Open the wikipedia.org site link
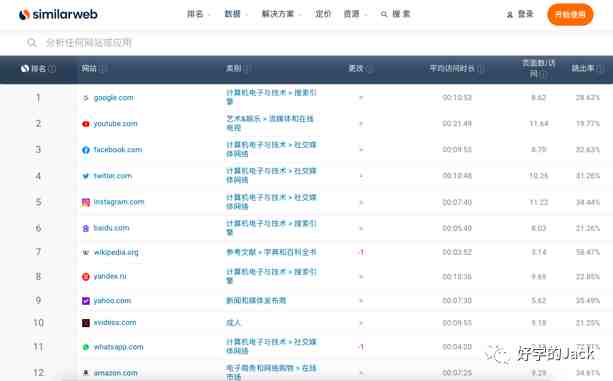Viewport: 613px width, 381px height. (x=116, y=252)
